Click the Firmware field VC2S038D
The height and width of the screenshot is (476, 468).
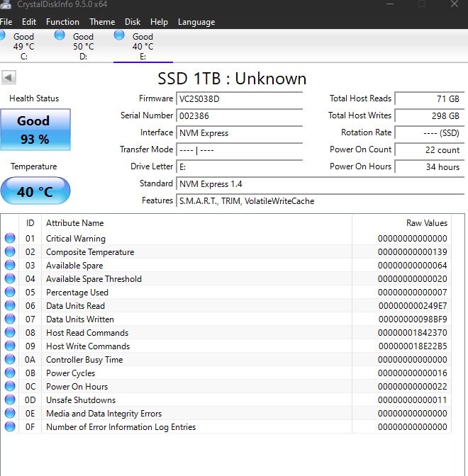240,99
